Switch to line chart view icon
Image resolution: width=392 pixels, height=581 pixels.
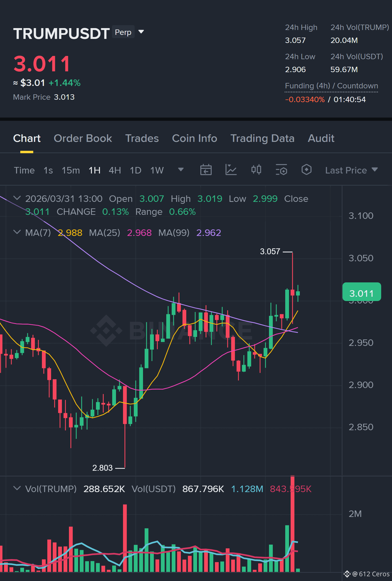coord(231,170)
